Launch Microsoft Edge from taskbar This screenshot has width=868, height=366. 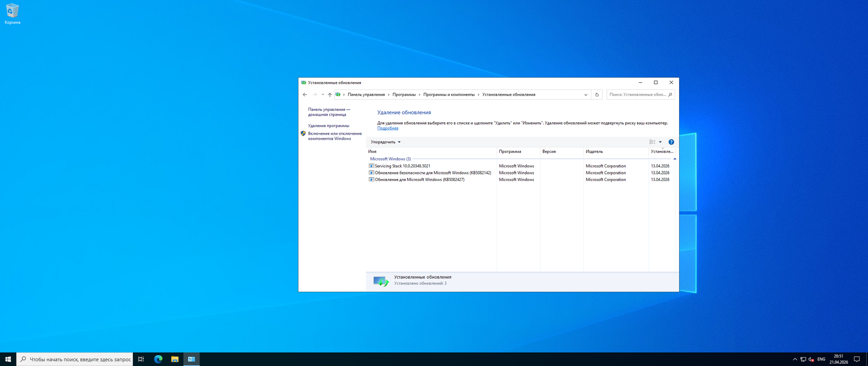[x=158, y=359]
